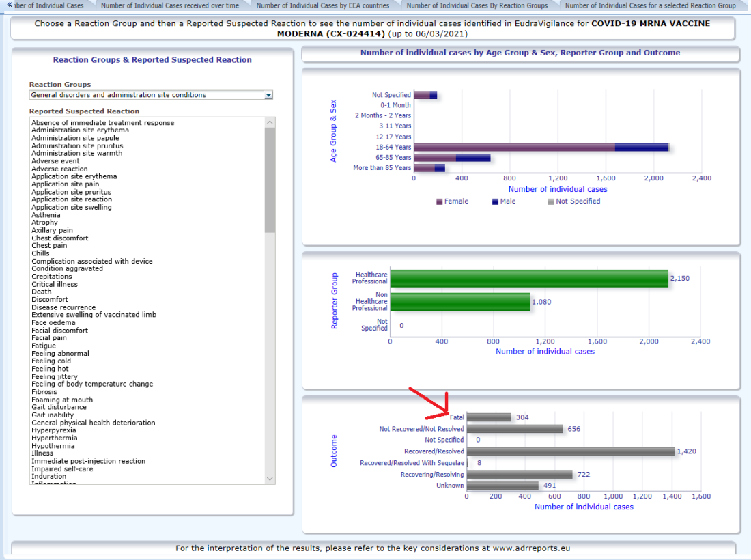Select Death in suspected reaction list
This screenshot has height=560, width=751.
41,292
